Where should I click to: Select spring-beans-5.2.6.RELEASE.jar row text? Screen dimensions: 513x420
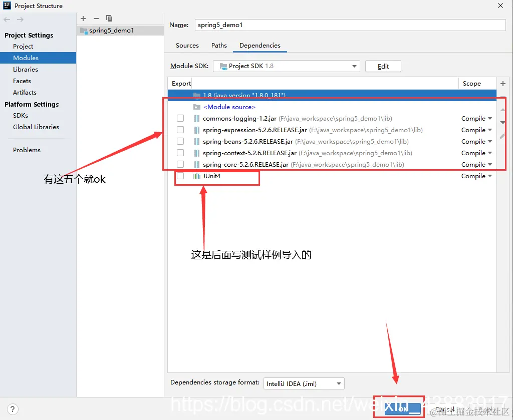pos(247,142)
